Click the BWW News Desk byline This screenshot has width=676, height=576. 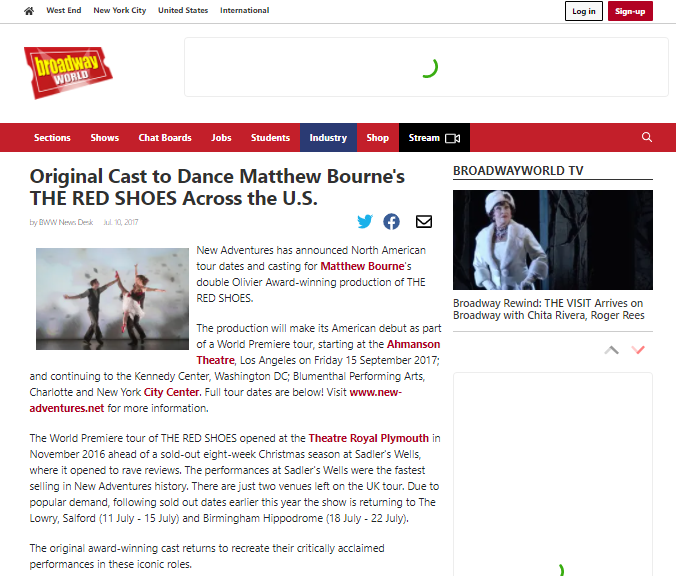(x=66, y=222)
